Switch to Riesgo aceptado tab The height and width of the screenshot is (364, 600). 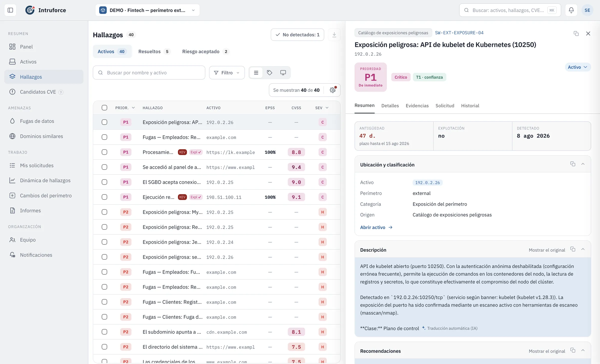pyautogui.click(x=205, y=51)
